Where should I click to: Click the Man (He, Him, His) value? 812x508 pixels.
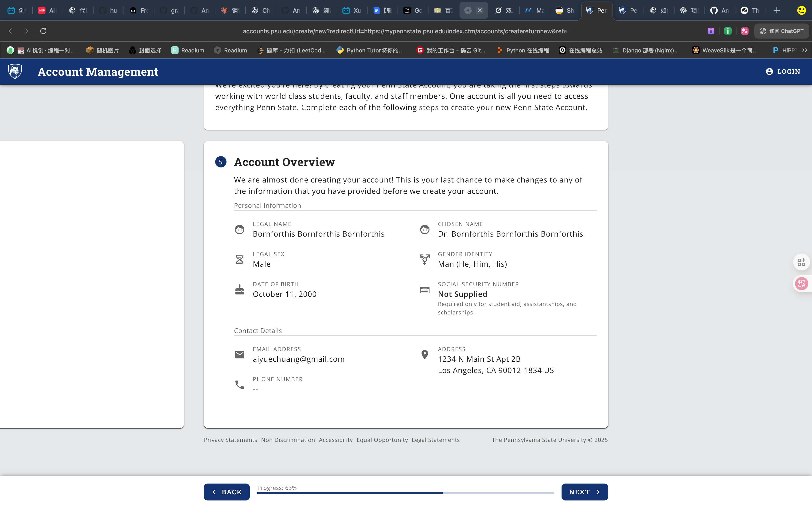pos(472,264)
